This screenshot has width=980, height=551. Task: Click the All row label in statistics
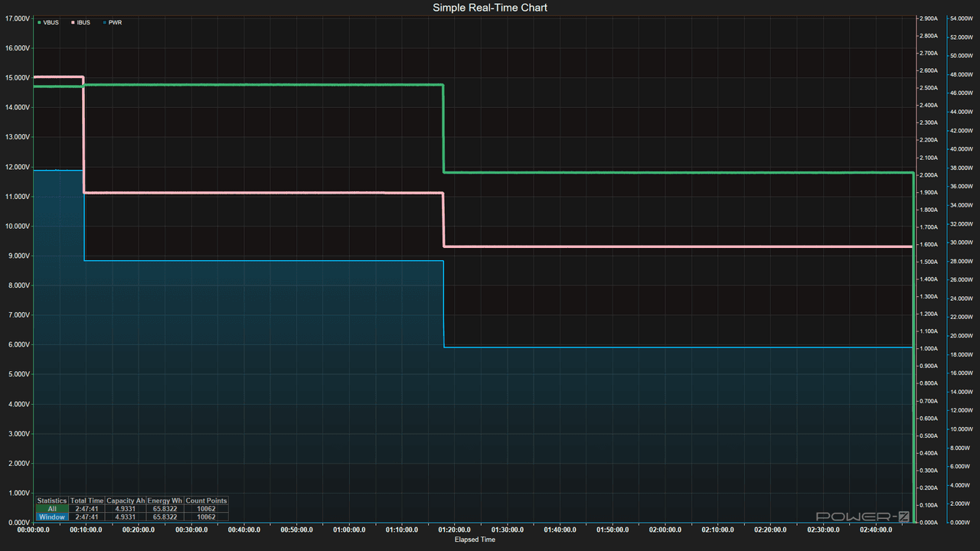tap(52, 509)
